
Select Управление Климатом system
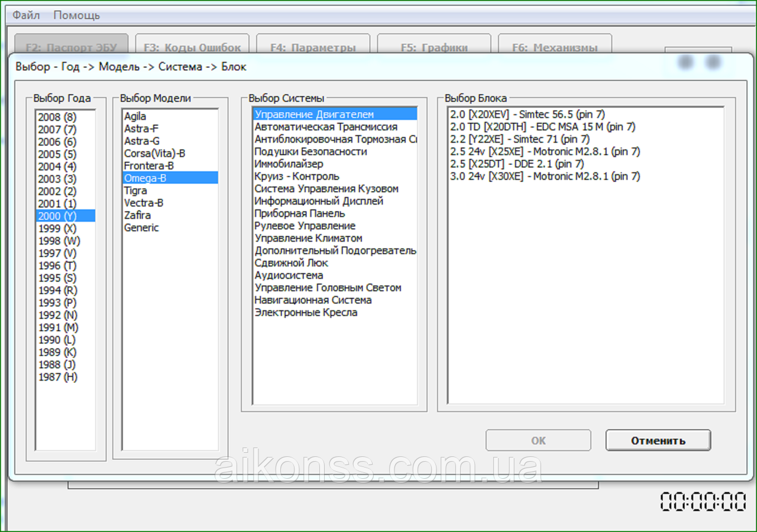click(x=335, y=238)
